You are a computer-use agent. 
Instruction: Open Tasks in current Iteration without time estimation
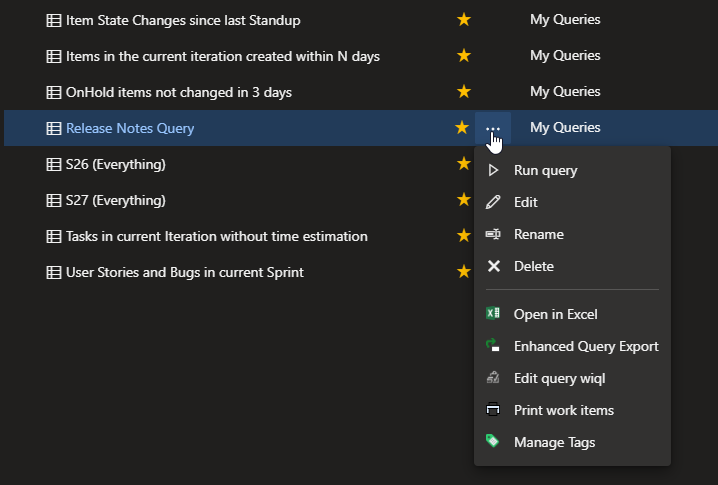[x=217, y=236]
